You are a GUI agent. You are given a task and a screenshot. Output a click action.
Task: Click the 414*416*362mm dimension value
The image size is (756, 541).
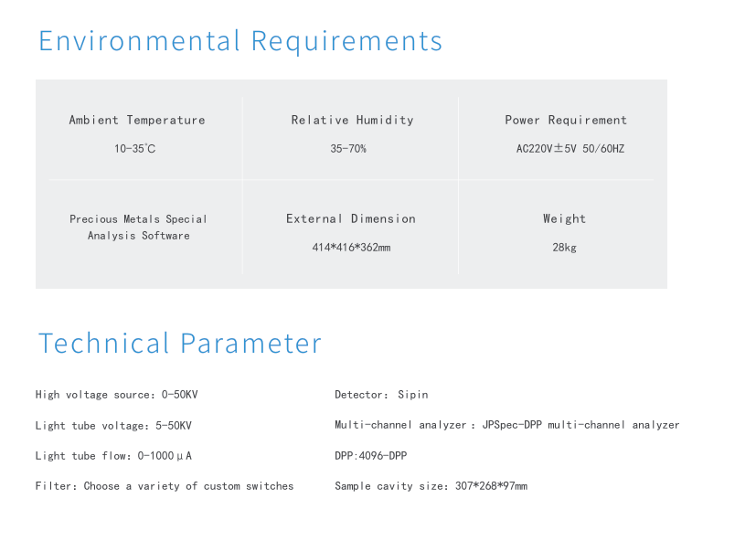pyautogui.click(x=351, y=248)
